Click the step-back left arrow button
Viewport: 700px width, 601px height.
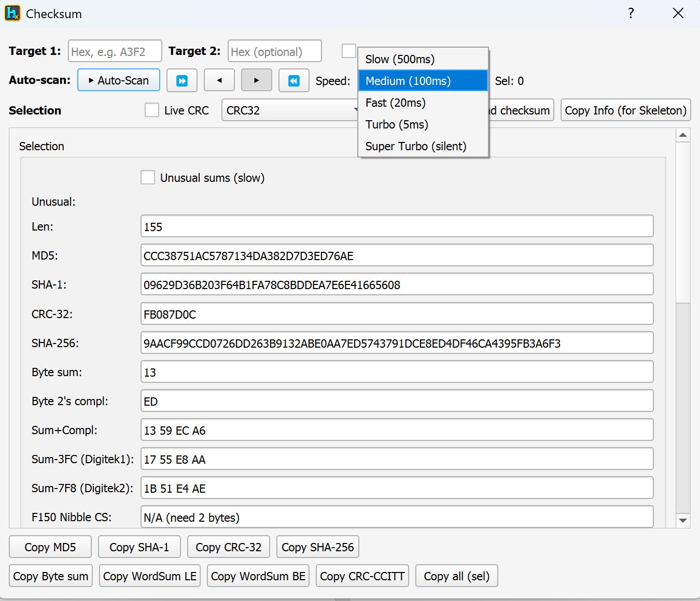click(x=219, y=80)
